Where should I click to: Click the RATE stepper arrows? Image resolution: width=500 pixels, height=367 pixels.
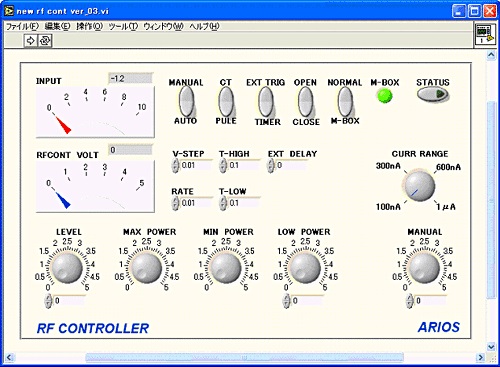(175, 203)
